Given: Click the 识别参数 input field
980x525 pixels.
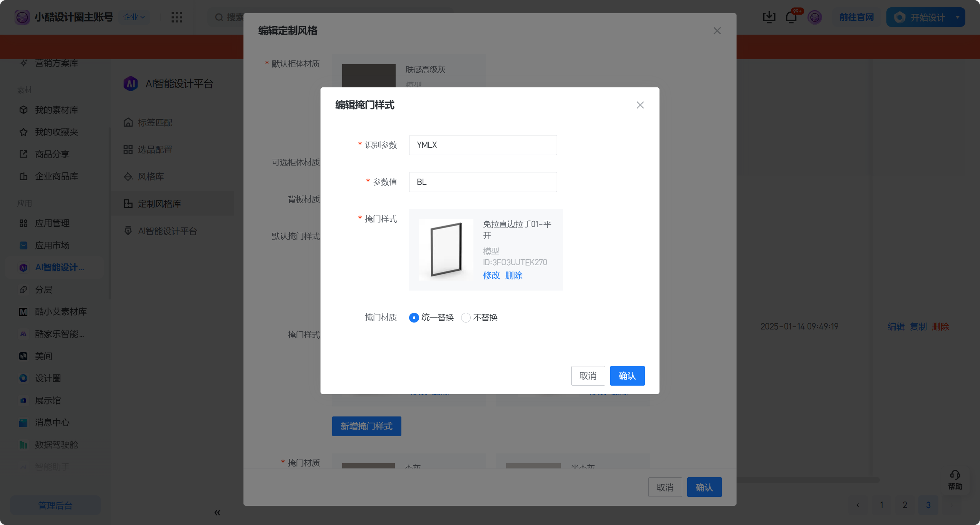Looking at the screenshot, I should (483, 145).
